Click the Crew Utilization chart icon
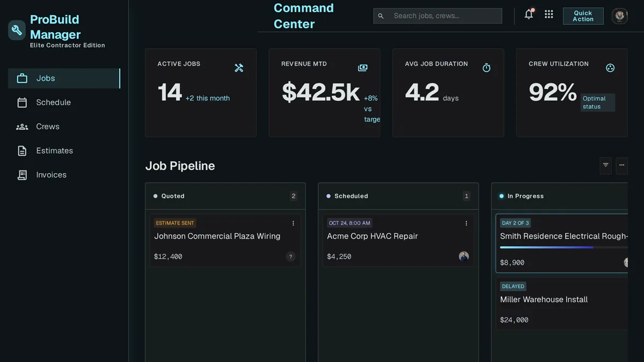 tap(610, 68)
